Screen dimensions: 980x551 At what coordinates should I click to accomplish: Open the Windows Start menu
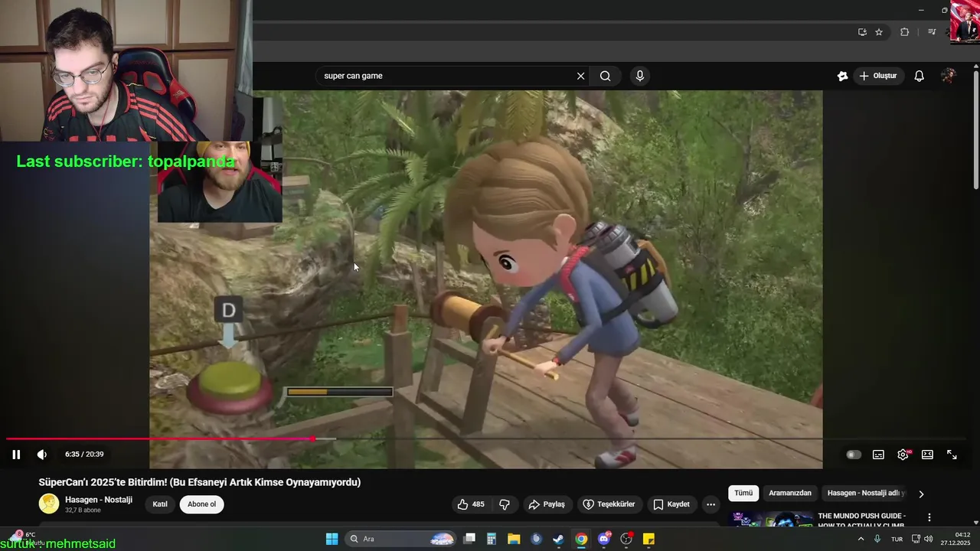(332, 539)
